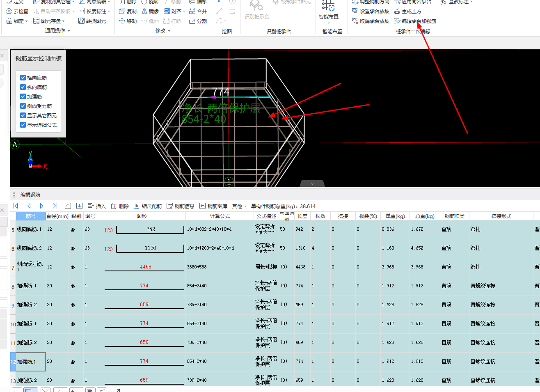This screenshot has height=392, width=540.
Task: Select the row 纵向底筋.1
Action: (x=275, y=229)
